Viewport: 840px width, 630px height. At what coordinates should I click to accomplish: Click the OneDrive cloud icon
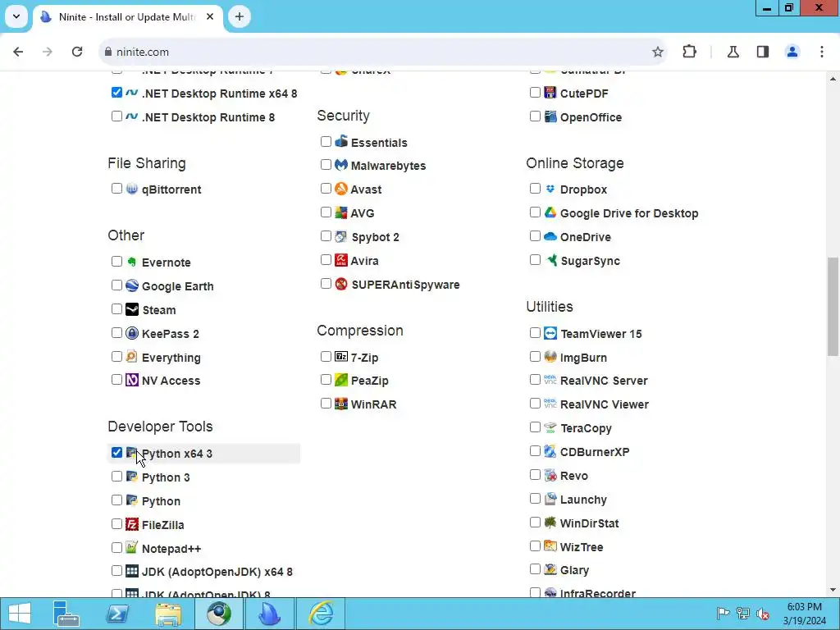pos(550,236)
